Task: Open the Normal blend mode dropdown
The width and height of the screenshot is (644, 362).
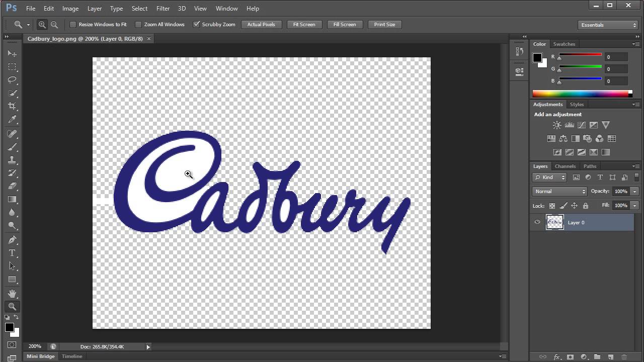Action: [559, 191]
